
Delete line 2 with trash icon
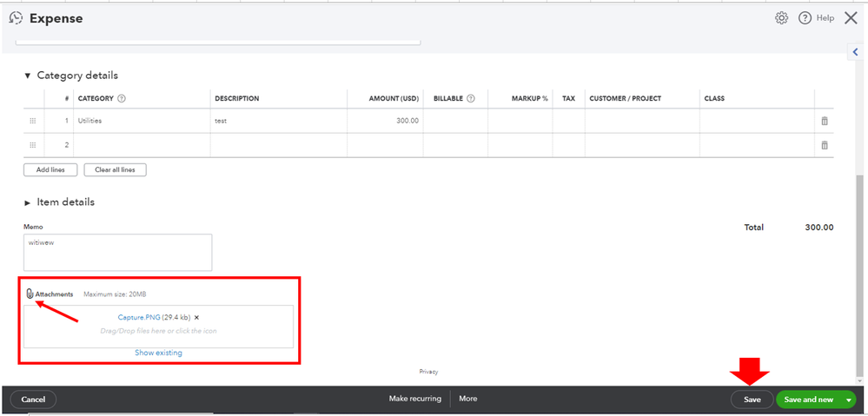coord(825,145)
